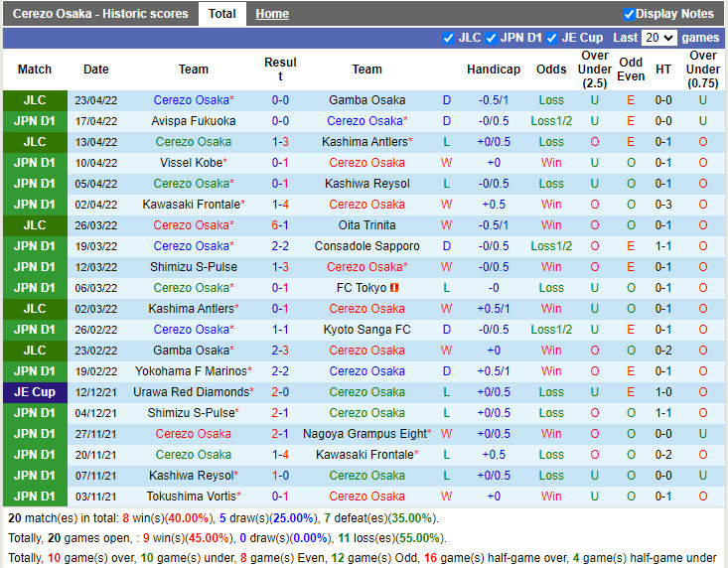Open Kashima Antlers in the 13/04/22 row
The width and height of the screenshot is (728, 568).
coord(364,142)
